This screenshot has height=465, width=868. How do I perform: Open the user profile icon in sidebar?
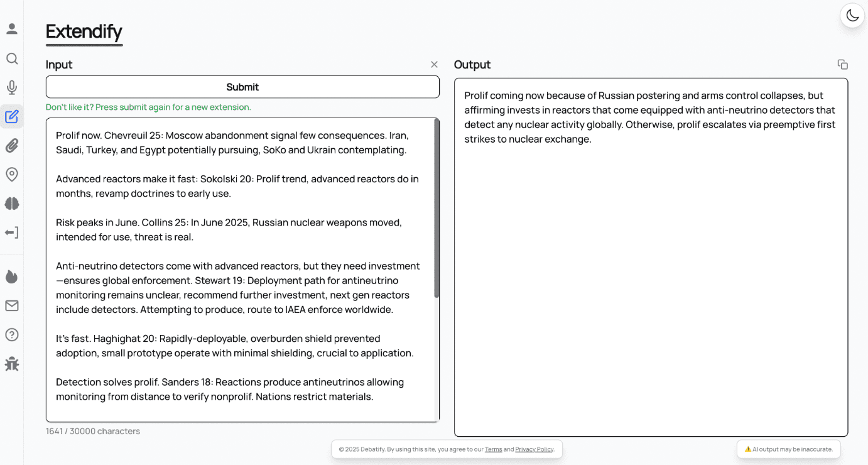12,29
